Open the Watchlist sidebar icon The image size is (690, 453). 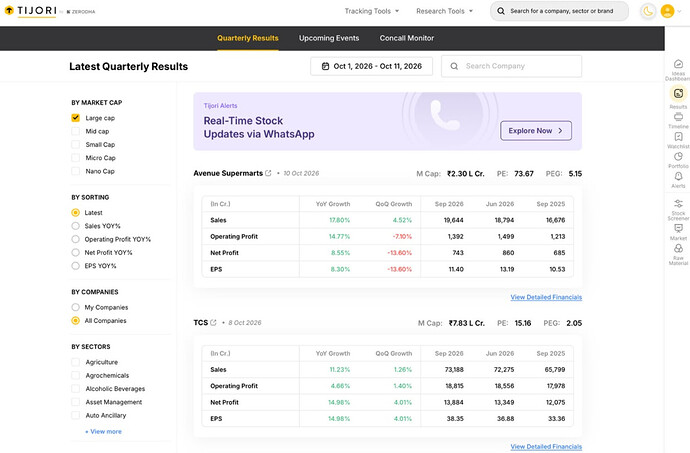(678, 136)
